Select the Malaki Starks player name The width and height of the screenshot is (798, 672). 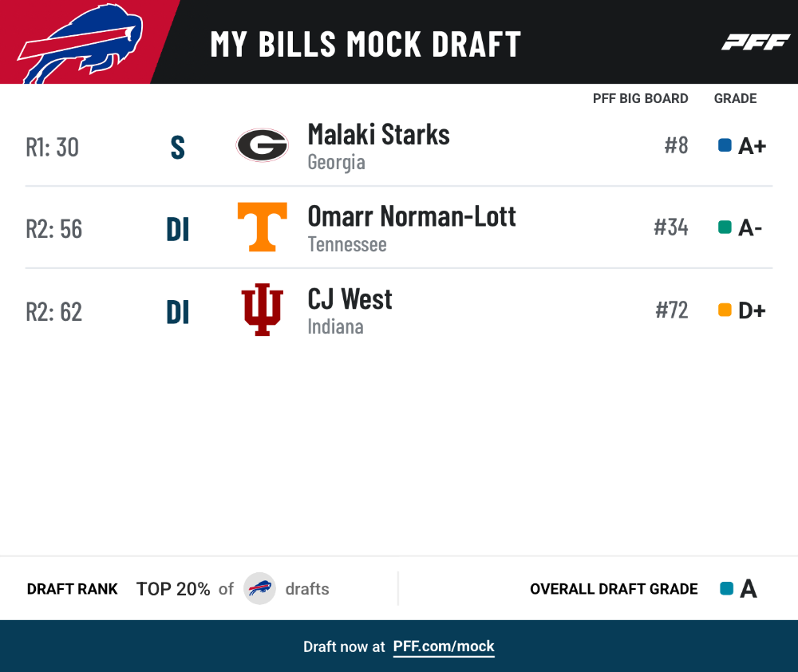[378, 135]
